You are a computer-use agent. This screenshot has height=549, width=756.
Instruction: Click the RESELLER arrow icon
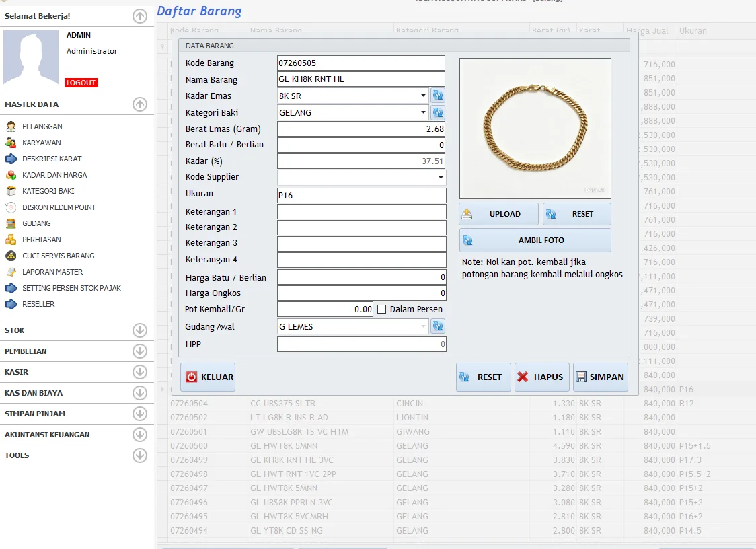[x=11, y=304]
